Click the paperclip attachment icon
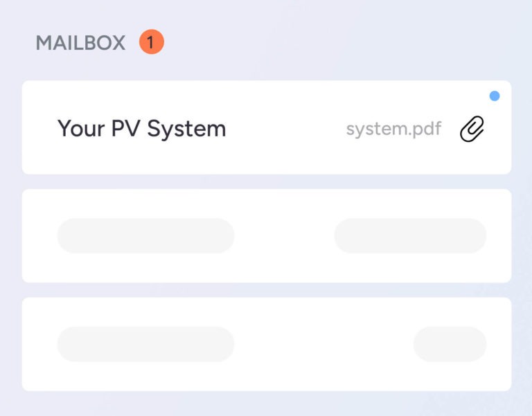The image size is (532, 416). (472, 129)
